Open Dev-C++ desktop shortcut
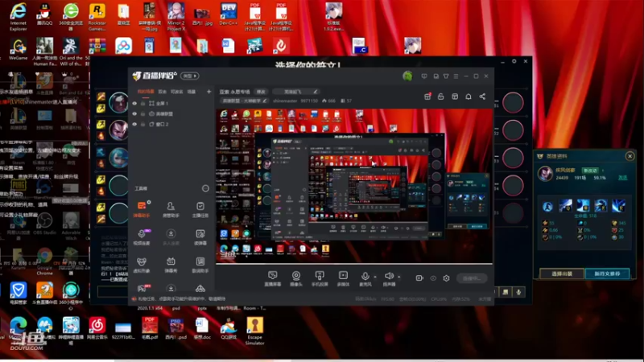The width and height of the screenshot is (644, 362). point(229,15)
